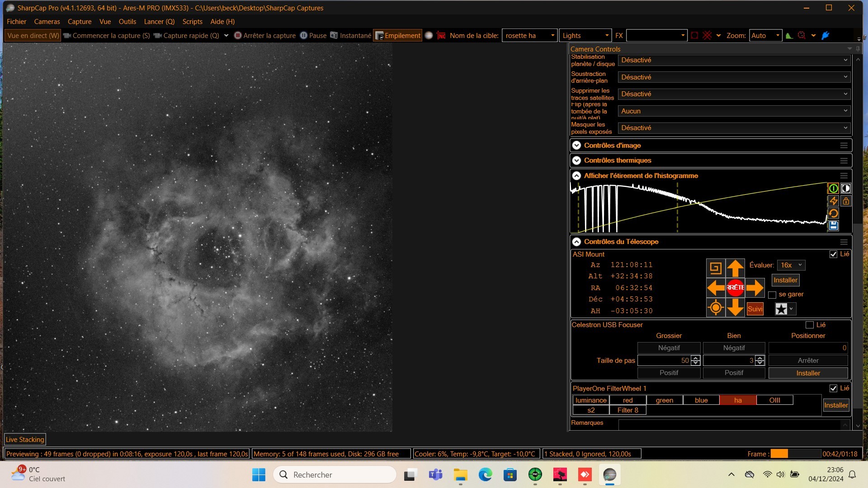Image resolution: width=868 pixels, height=488 pixels.
Task: Select the OIII filter
Action: [x=775, y=400]
